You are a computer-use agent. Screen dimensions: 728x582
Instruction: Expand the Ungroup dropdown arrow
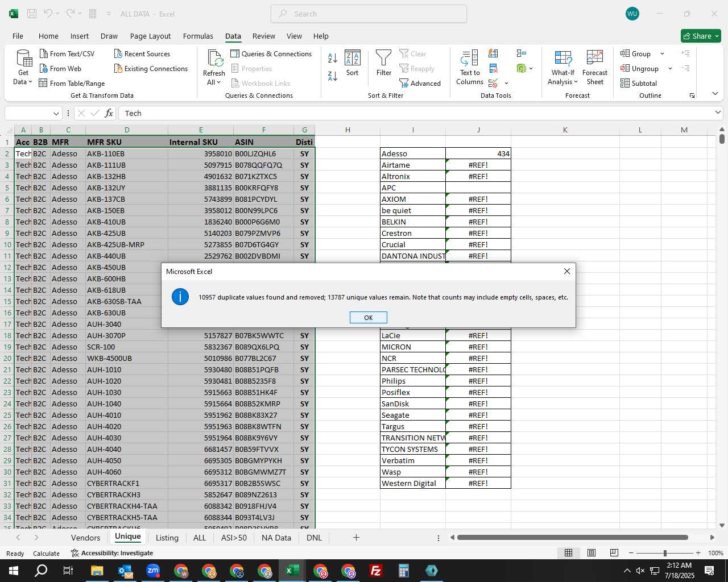pos(670,69)
